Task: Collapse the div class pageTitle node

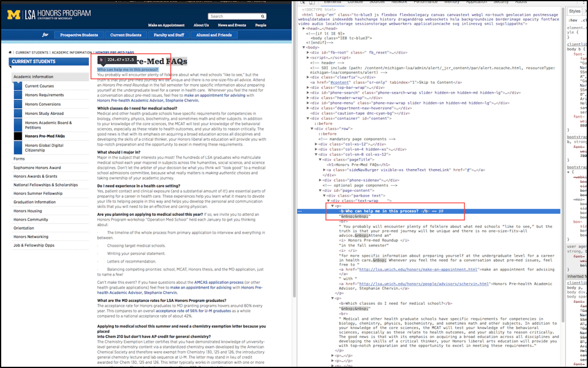Action: (320, 159)
